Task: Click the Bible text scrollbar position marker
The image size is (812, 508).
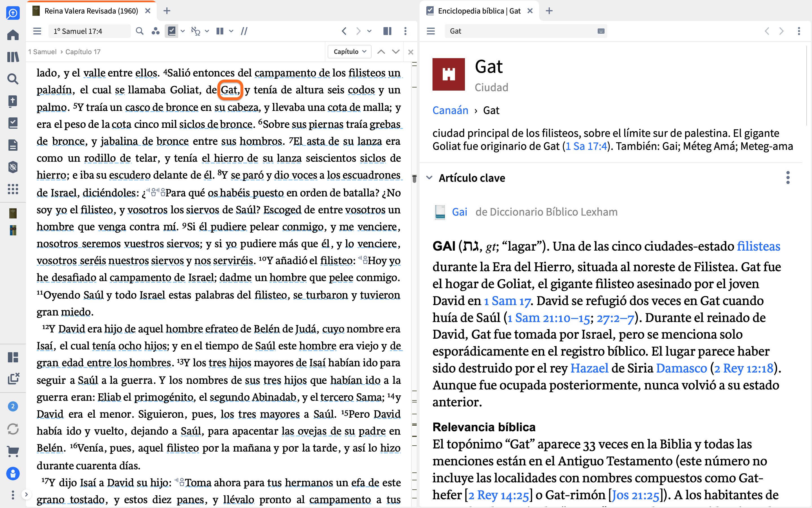Action: point(414,179)
